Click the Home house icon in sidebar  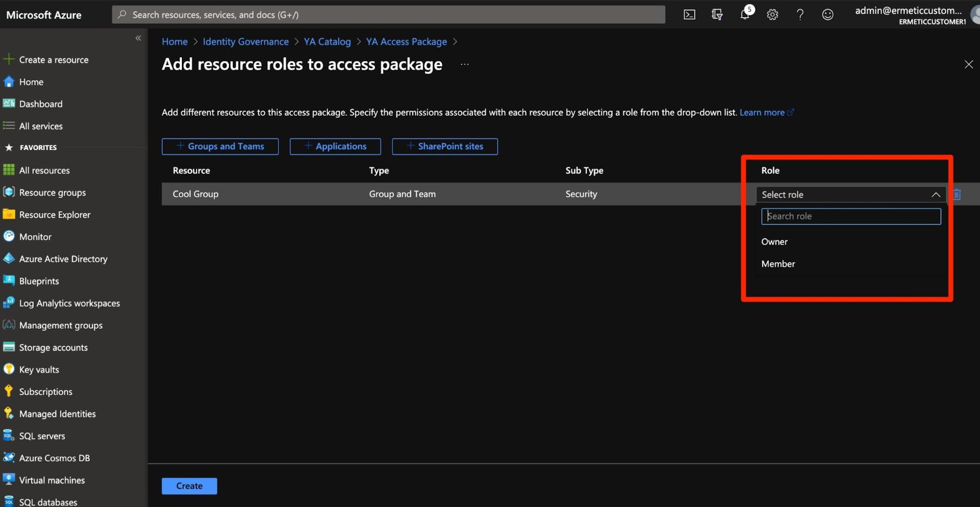tap(9, 81)
